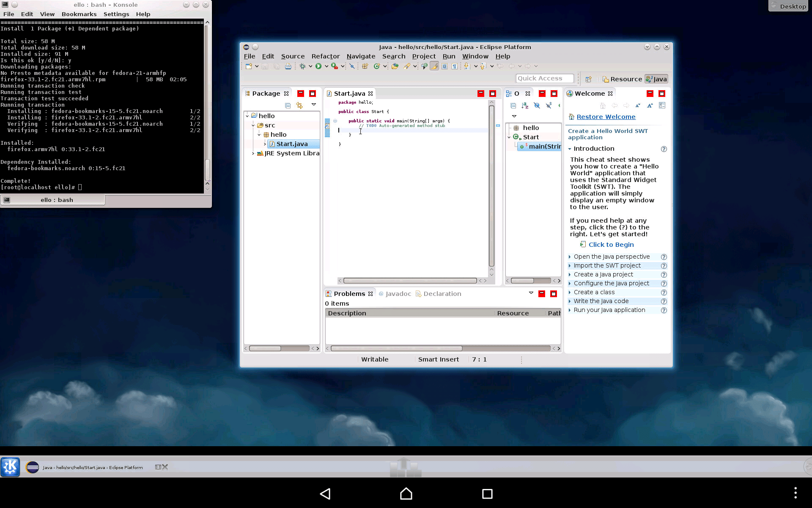Toggle Hide Fields in the Outline view
Image resolution: width=812 pixels, height=508 pixels.
[537, 105]
